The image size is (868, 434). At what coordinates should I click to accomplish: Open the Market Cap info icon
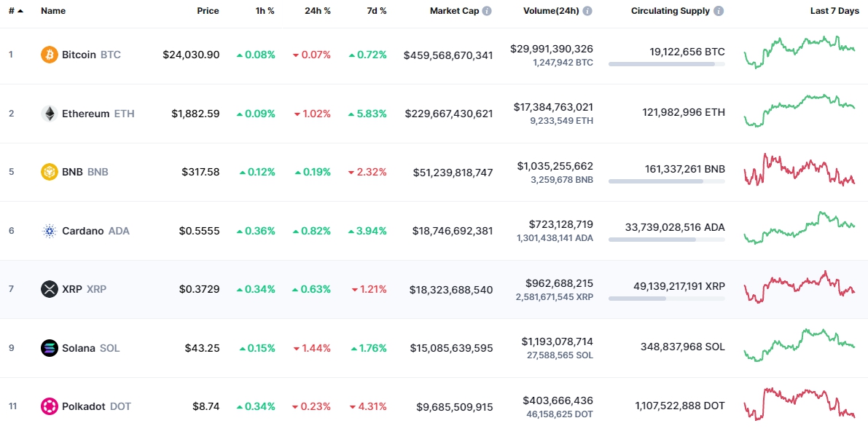click(x=487, y=11)
